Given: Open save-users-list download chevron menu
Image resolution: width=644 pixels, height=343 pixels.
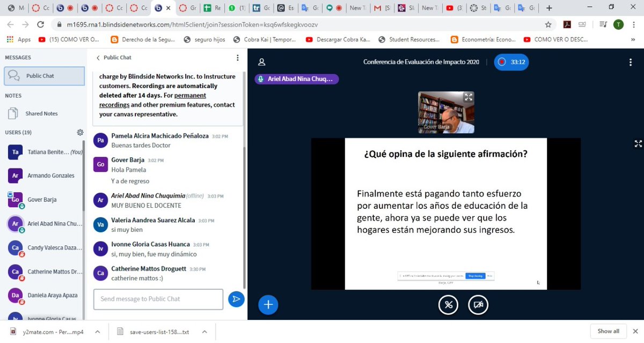Looking at the screenshot, I should (x=203, y=331).
